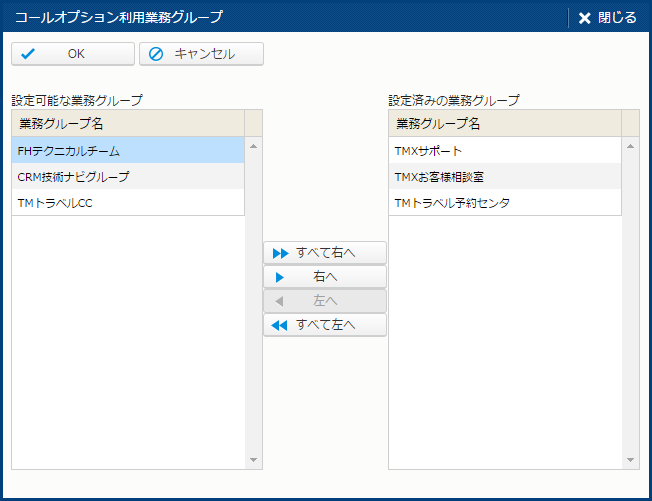This screenshot has width=652, height=501.
Task: Click the 右へ arrow button
Action: click(324, 277)
